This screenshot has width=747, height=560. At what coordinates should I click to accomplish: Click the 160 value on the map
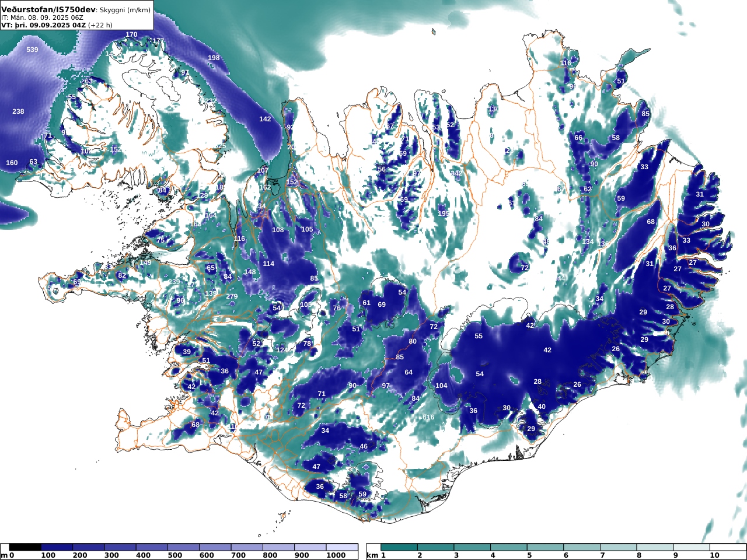point(12,163)
